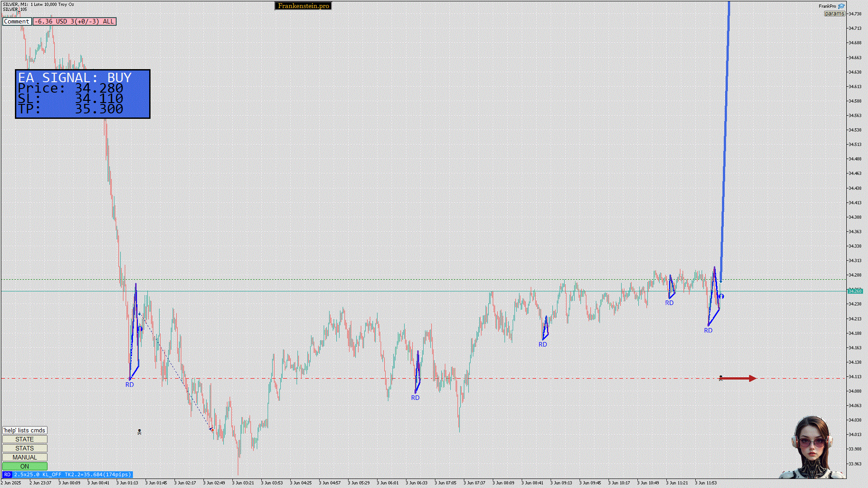Click the green 34.260 price tag on axis
Image resolution: width=868 pixels, height=488 pixels.
tap(854, 291)
